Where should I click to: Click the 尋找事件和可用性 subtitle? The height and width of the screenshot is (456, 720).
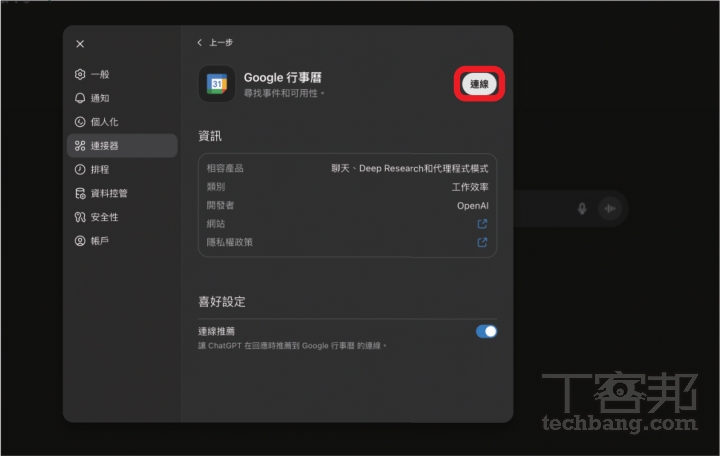[284, 93]
